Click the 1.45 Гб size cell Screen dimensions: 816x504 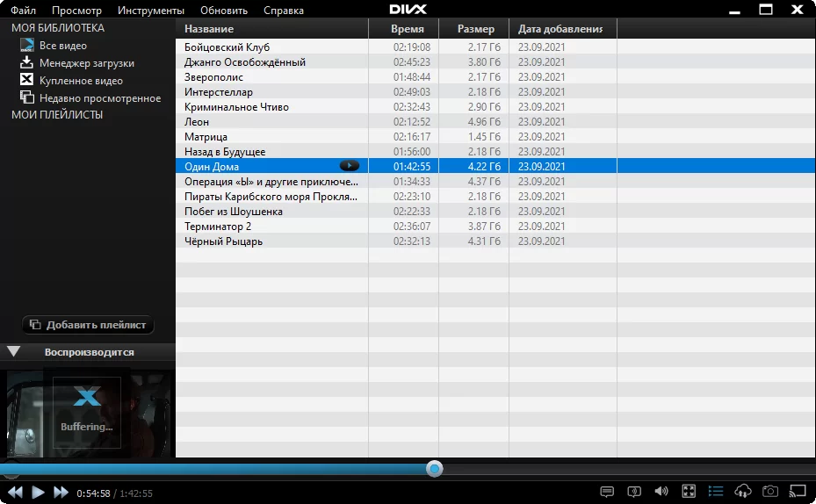coord(484,137)
